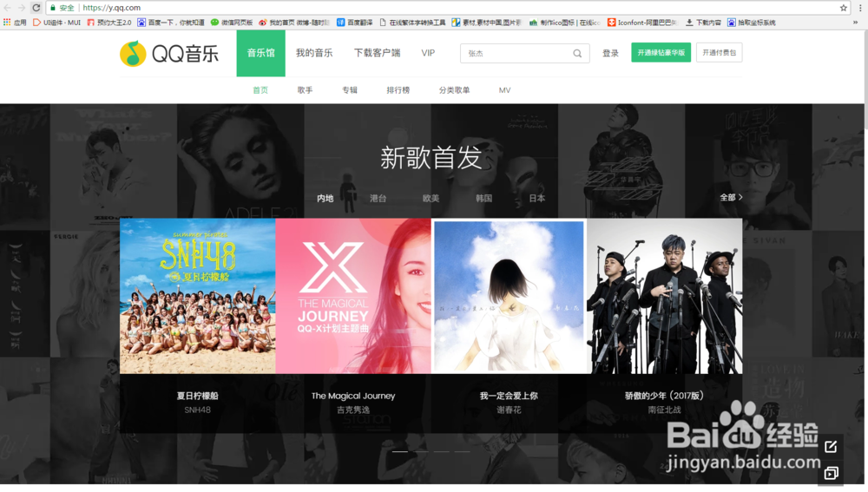The image size is (868, 492).
Task: Expand the bookmarks overflow chevron
Action: [x=855, y=23]
